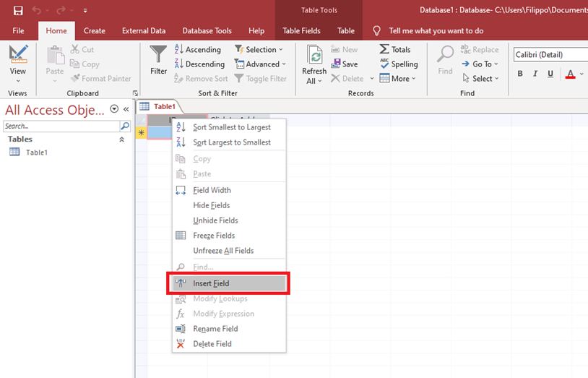Click the Filter funnel icon
Screen dimensions: 588x378
pos(158,55)
